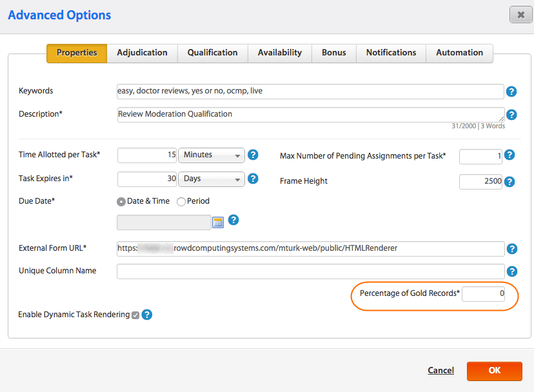Open the Days expiration unit dropdown
Screen dimensions: 534x392
coord(212,179)
